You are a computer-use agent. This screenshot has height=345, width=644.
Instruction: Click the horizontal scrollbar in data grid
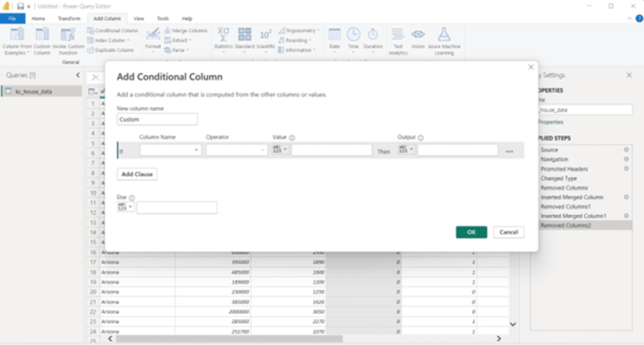click(229, 339)
